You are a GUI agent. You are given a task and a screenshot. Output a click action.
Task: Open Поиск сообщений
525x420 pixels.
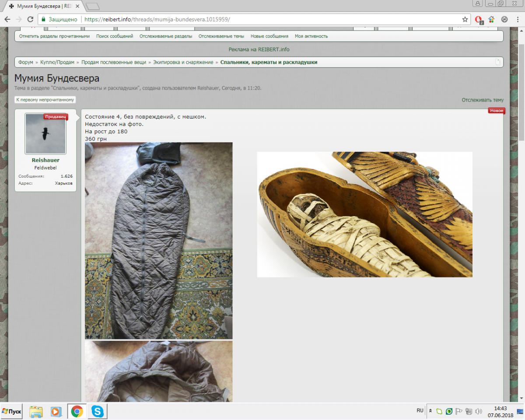coord(115,36)
